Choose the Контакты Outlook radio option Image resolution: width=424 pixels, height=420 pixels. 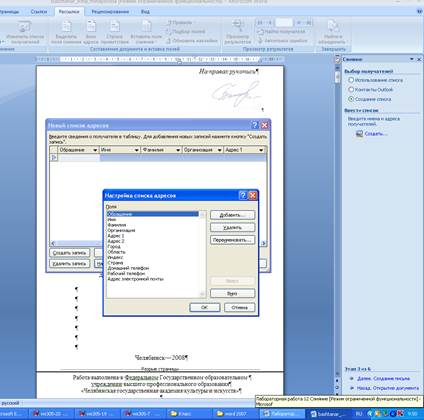tap(351, 89)
